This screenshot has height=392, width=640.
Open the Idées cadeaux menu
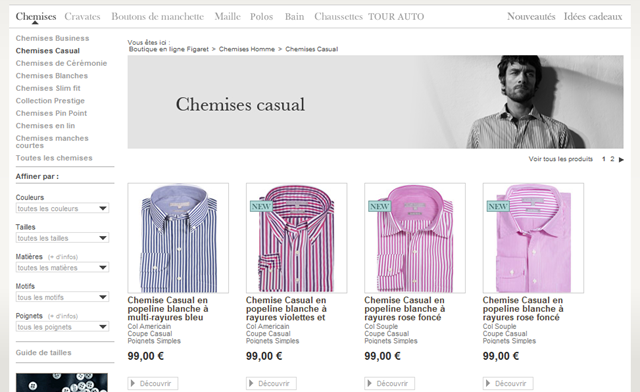(x=593, y=17)
